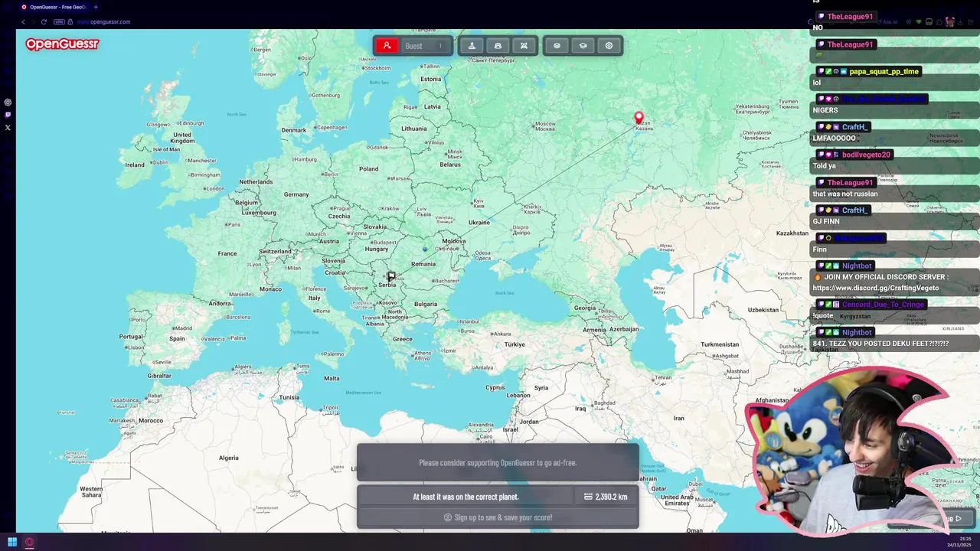Click the flag marker near Serbia
Image resolution: width=980 pixels, height=551 pixels.
391,276
